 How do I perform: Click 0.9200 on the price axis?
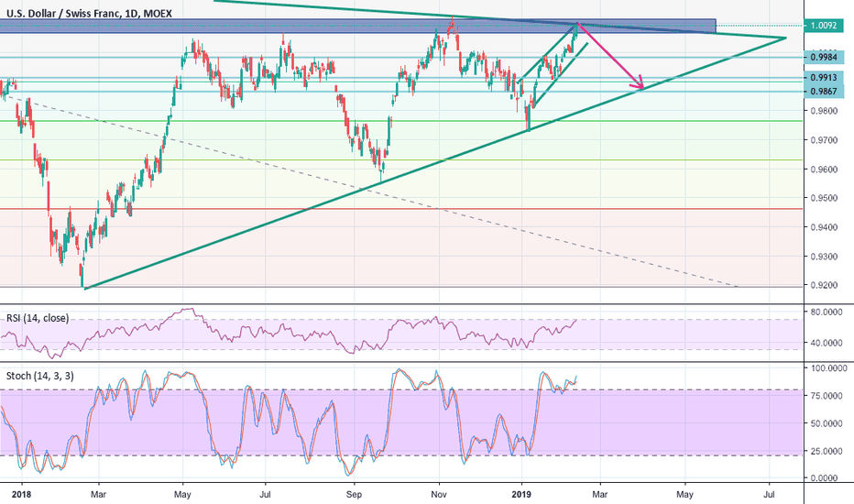pos(824,286)
